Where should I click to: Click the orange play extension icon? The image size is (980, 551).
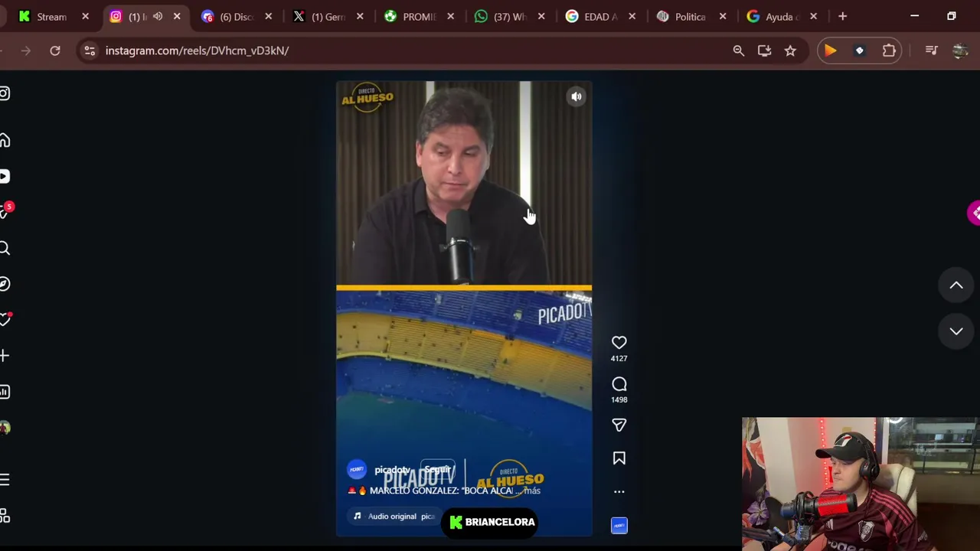click(x=831, y=51)
